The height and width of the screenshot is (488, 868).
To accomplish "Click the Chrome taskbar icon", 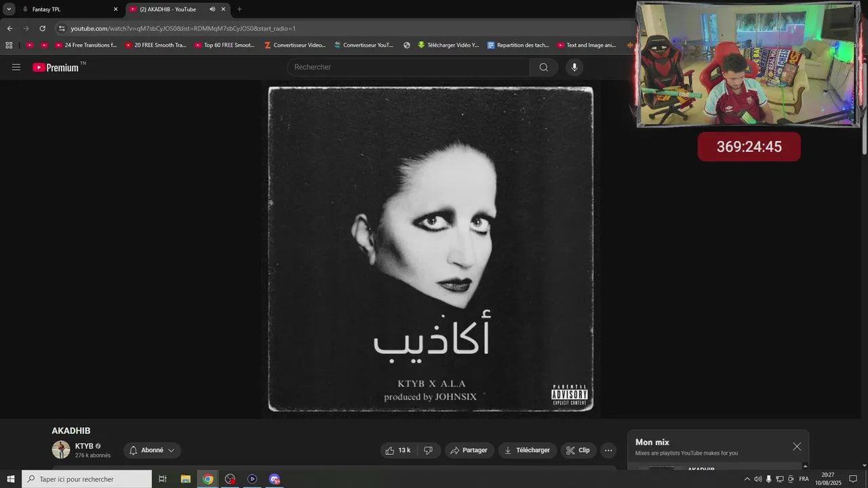I will pos(208,479).
